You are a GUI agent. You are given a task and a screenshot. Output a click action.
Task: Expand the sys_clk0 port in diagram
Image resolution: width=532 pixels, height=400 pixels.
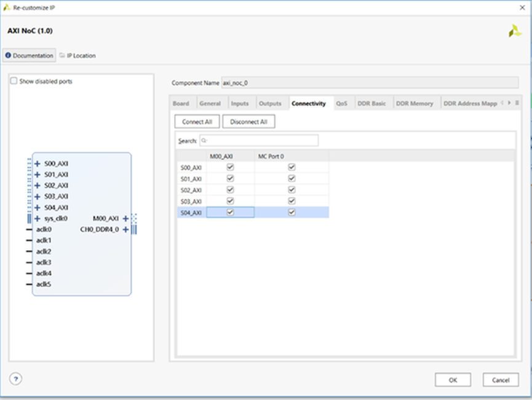(x=38, y=218)
